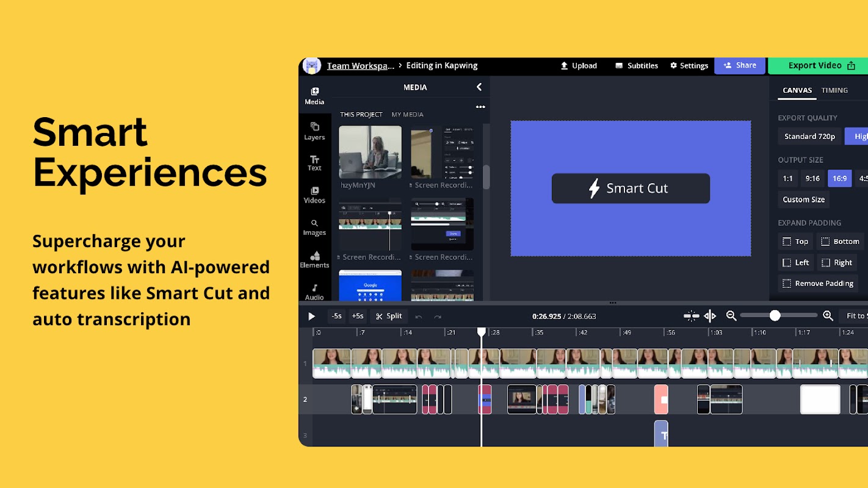Open the Videos library in sidebar
Viewport: 868px width, 488px height.
coord(314,195)
